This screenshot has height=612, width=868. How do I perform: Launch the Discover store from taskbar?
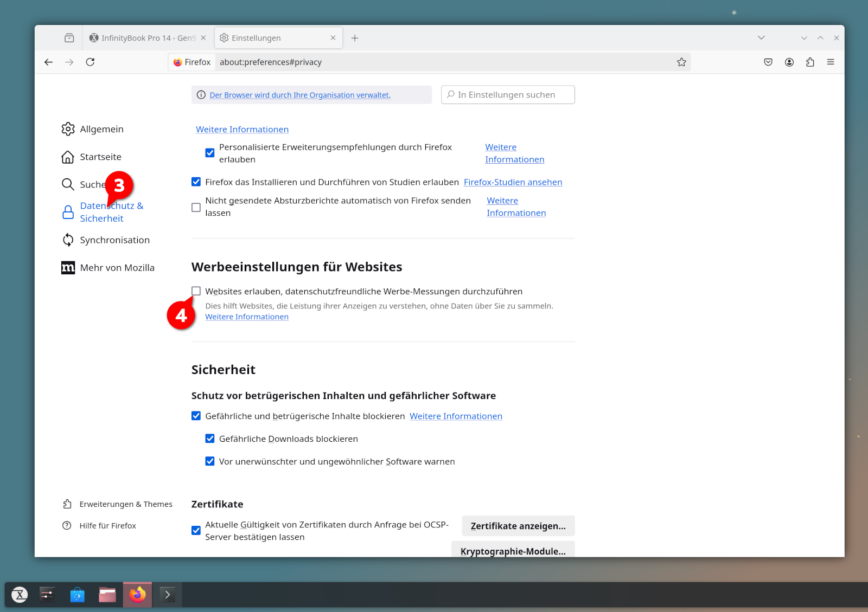pyautogui.click(x=78, y=595)
